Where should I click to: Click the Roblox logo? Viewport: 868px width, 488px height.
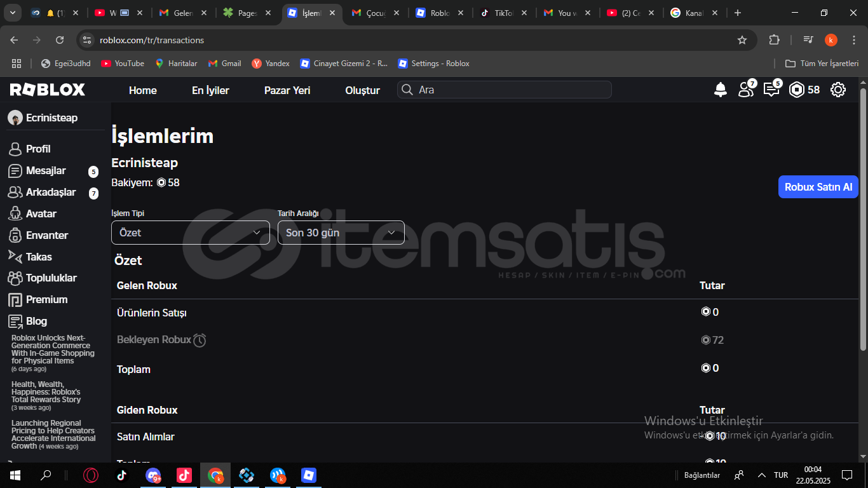(48, 90)
